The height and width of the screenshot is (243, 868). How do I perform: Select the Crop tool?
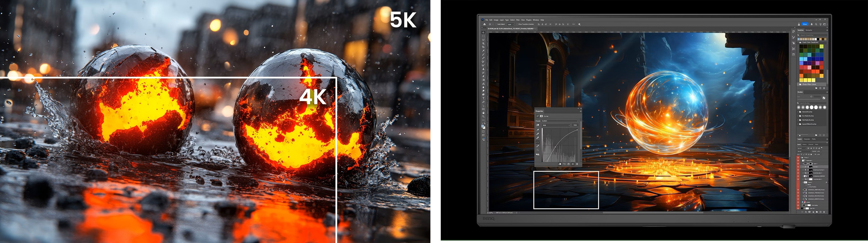483,47
